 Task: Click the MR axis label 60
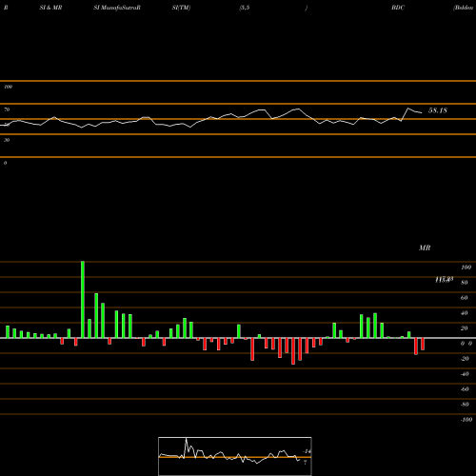click(x=464, y=298)
